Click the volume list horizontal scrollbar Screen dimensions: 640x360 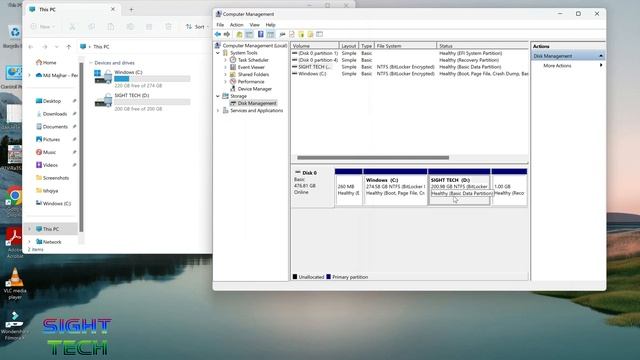point(373,158)
